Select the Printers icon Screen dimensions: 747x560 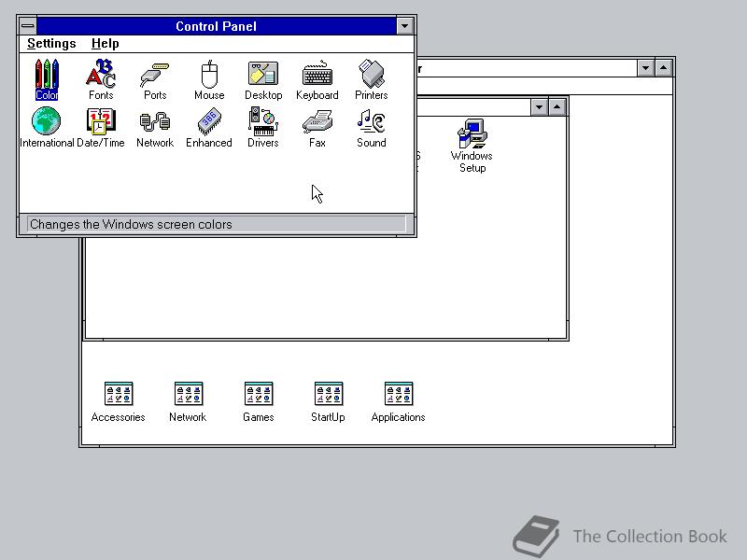tap(371, 79)
